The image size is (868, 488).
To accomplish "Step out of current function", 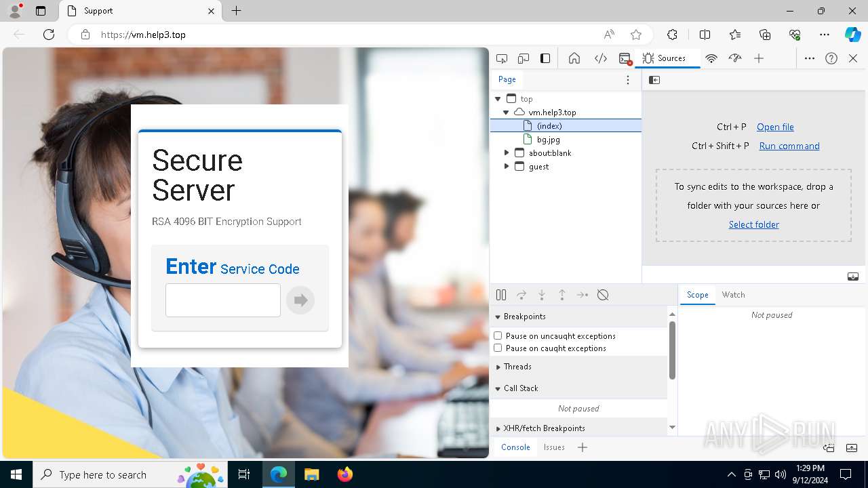I will pos(562,295).
